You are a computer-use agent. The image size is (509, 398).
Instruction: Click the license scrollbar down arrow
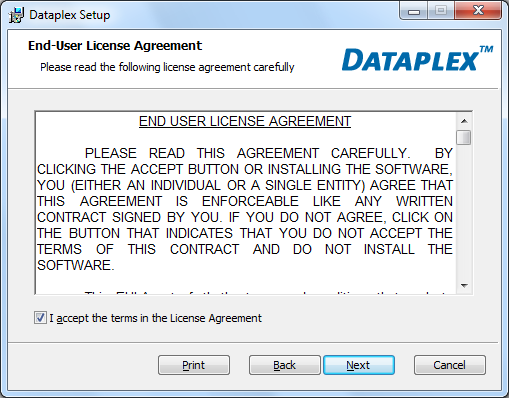(x=464, y=286)
